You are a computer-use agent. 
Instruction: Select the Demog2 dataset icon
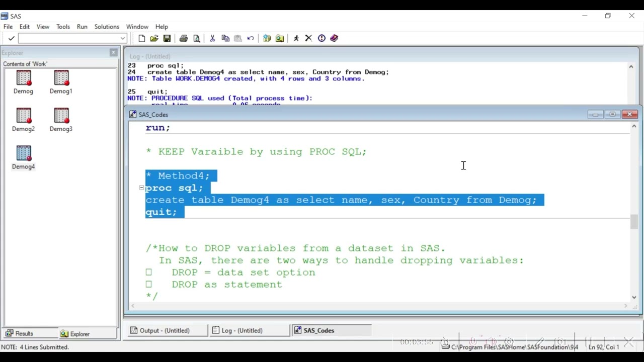23,120
